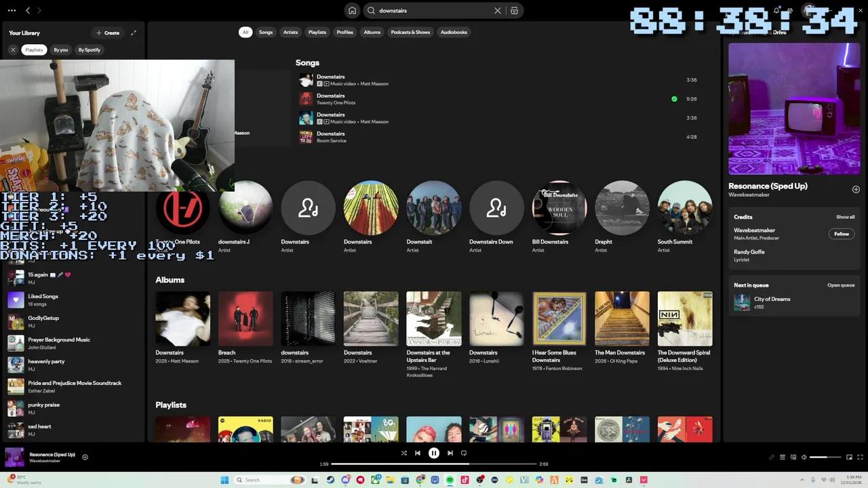Create a new playlist or folder
The width and height of the screenshot is (868, 488).
click(x=108, y=33)
